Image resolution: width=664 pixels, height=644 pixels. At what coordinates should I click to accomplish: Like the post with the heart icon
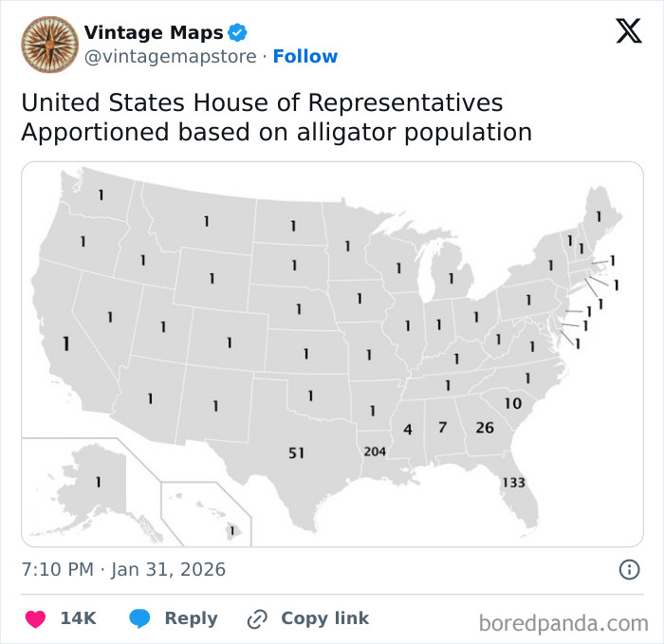pyautogui.click(x=35, y=619)
